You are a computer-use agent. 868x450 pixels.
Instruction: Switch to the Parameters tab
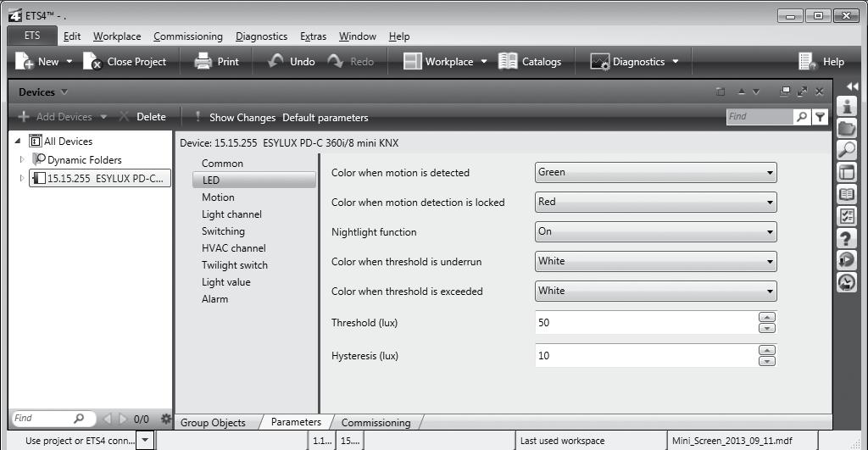(x=296, y=422)
